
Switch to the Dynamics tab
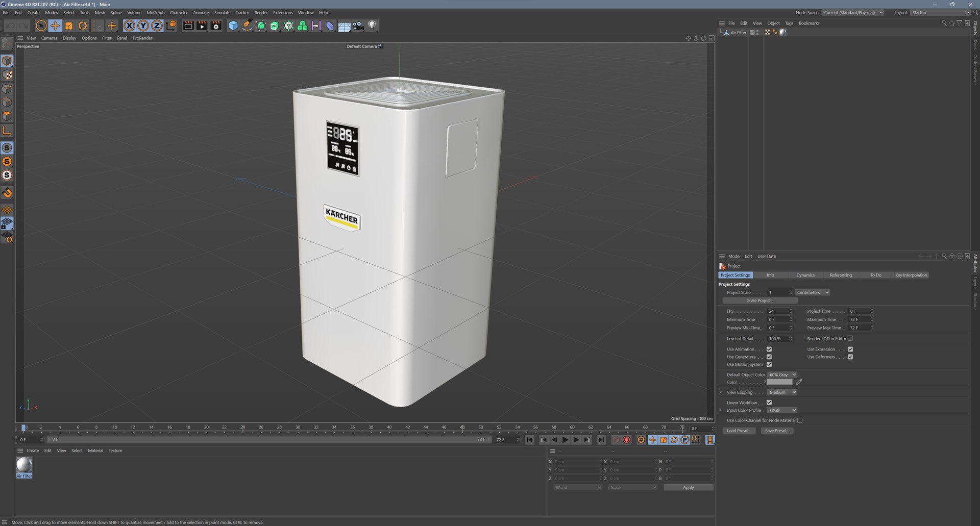[x=805, y=275]
